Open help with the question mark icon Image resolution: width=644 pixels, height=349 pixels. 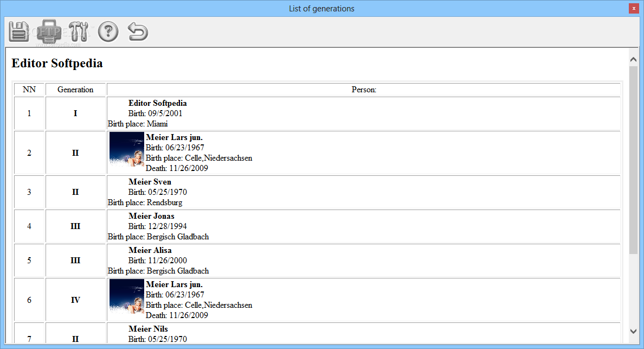click(108, 31)
